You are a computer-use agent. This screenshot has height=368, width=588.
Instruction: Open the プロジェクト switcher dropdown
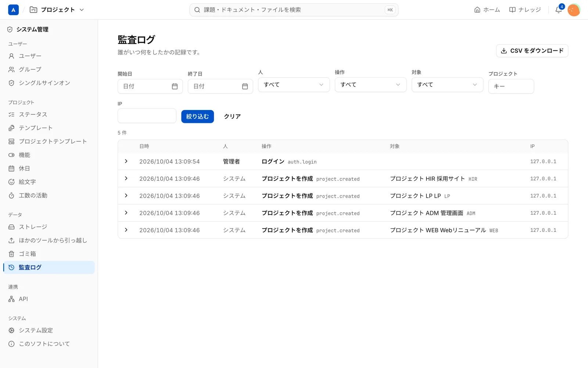(57, 10)
